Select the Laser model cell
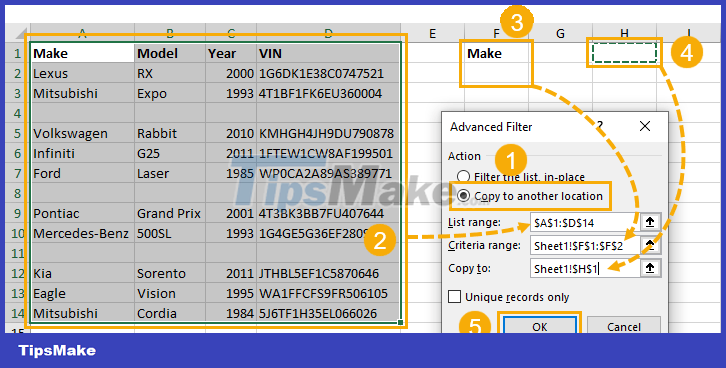 click(170, 173)
